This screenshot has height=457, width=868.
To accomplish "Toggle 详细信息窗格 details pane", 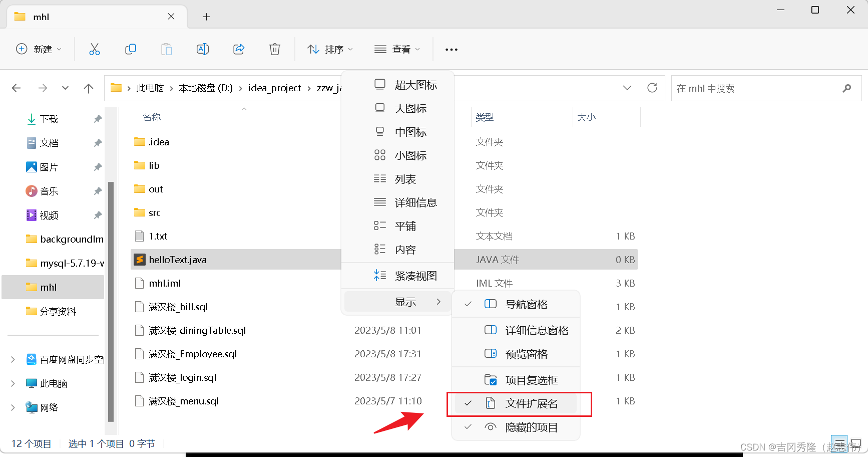I will (x=516, y=330).
